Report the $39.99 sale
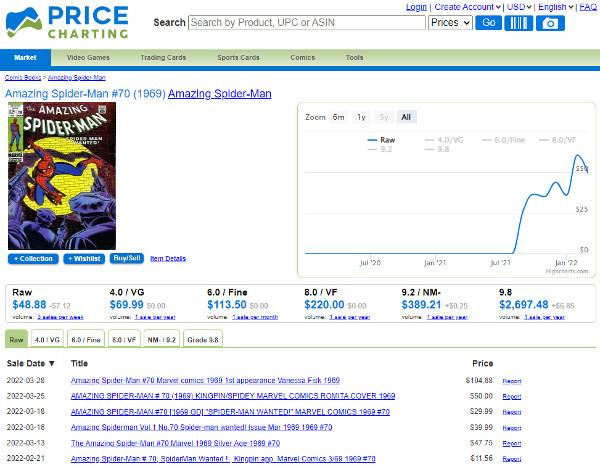This screenshot has height=467, width=600. pos(512,428)
